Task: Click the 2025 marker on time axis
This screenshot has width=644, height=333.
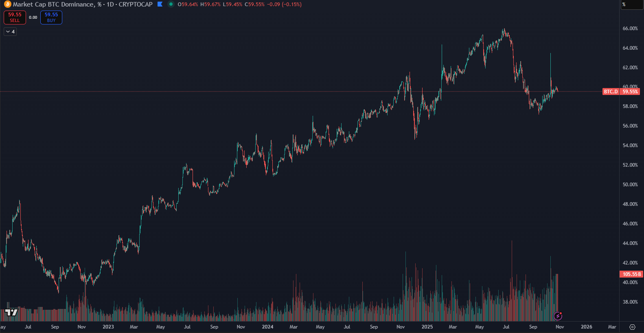Action: tap(427, 327)
